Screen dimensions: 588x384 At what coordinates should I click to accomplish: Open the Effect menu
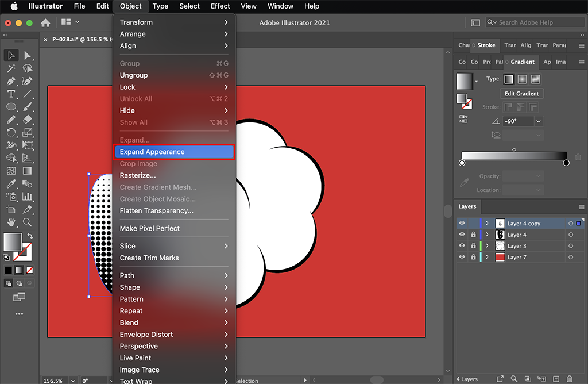(x=220, y=6)
